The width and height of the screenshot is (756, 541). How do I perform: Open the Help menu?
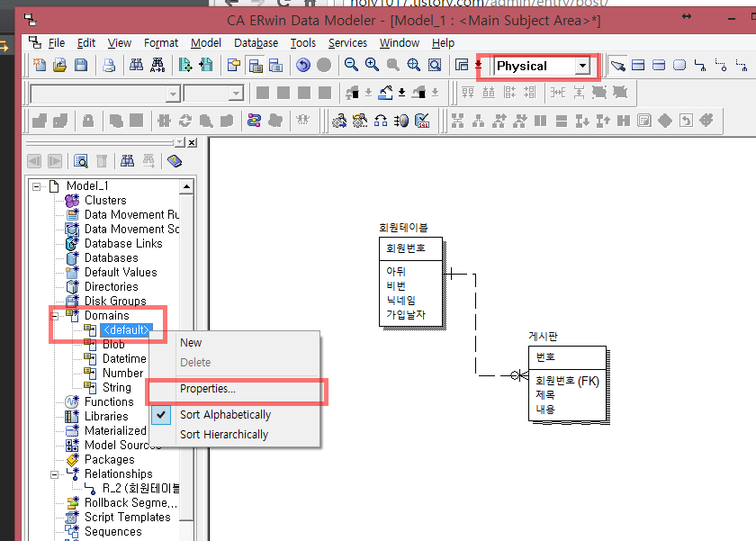tap(443, 43)
